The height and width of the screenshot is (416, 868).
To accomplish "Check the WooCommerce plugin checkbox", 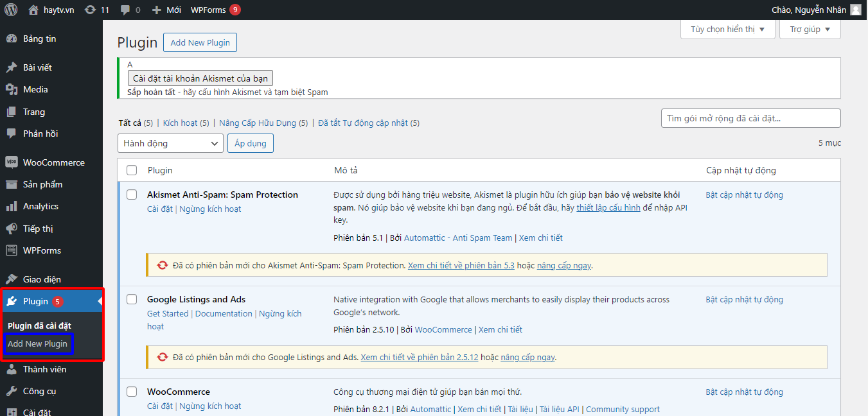I will tap(132, 392).
